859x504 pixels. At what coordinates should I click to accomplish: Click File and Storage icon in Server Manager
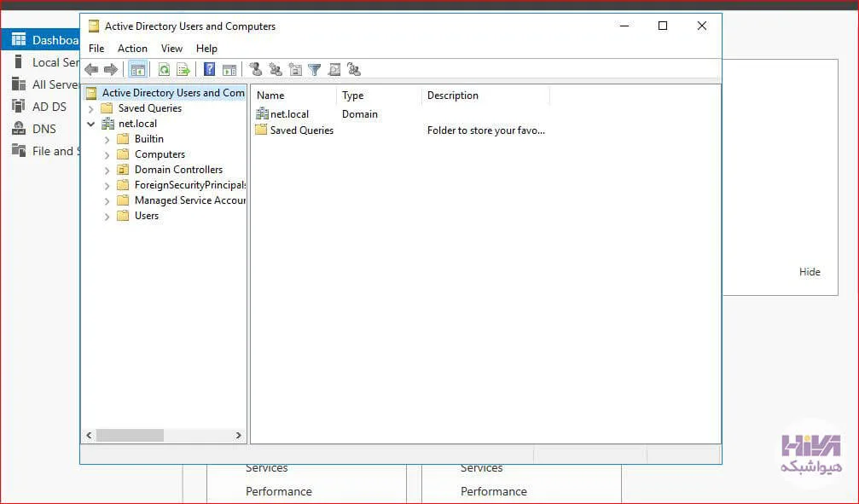coord(19,150)
